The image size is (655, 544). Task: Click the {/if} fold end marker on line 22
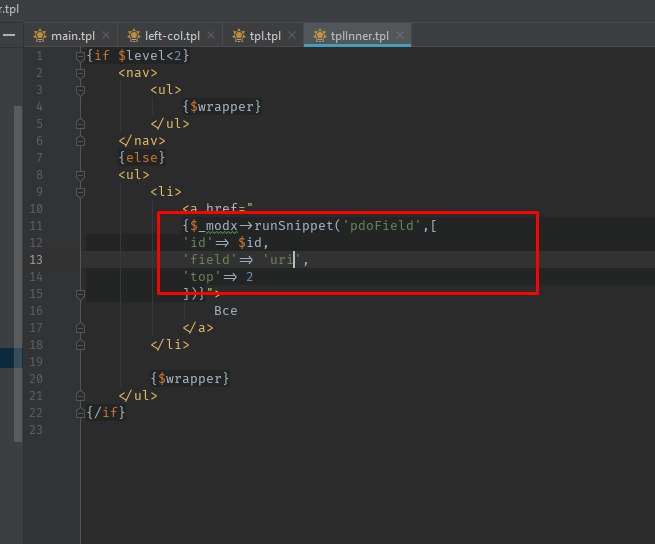[80, 413]
